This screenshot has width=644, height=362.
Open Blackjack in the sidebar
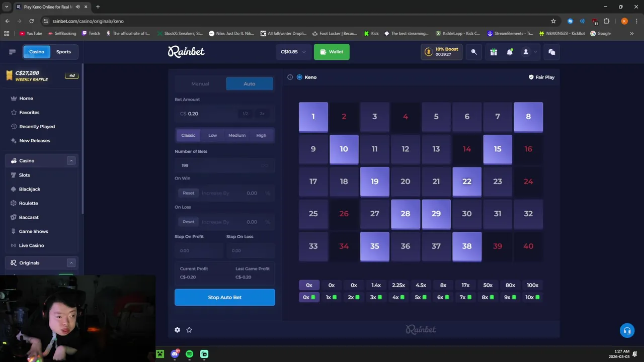(30, 189)
